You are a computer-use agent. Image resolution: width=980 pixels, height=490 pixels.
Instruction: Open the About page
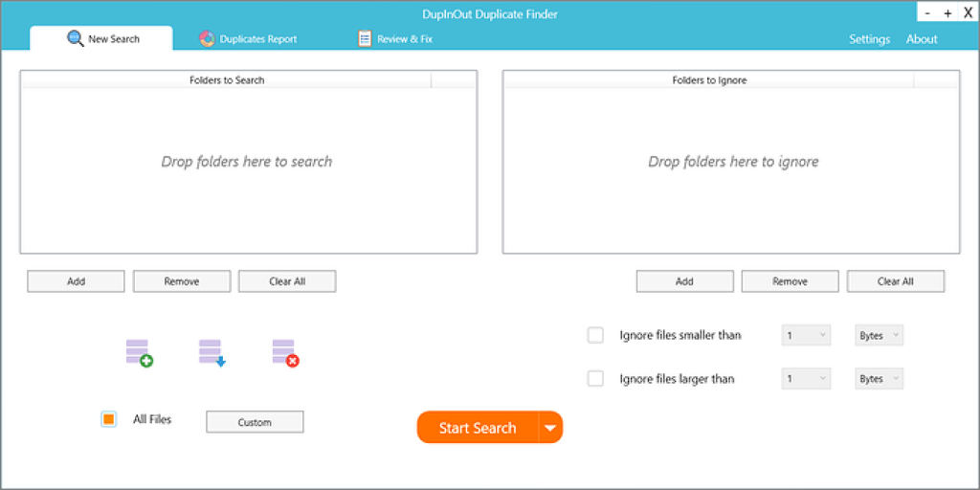[922, 39]
